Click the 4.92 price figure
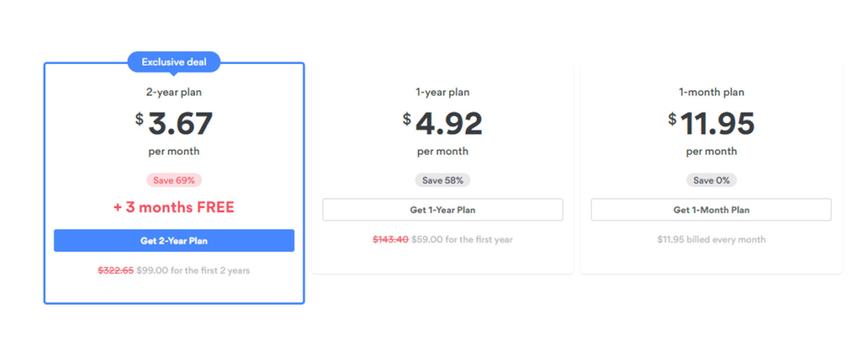Image resolution: width=868 pixels, height=358 pixels. click(x=449, y=123)
